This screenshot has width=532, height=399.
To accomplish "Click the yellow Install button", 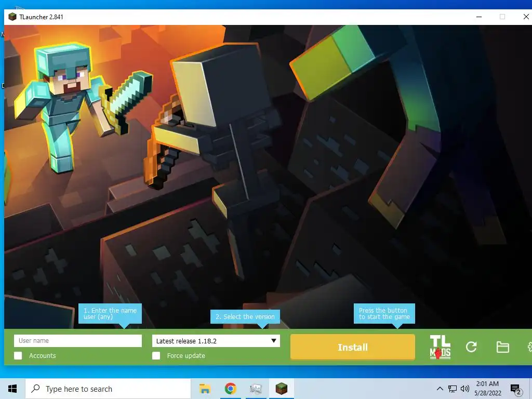I will click(353, 347).
